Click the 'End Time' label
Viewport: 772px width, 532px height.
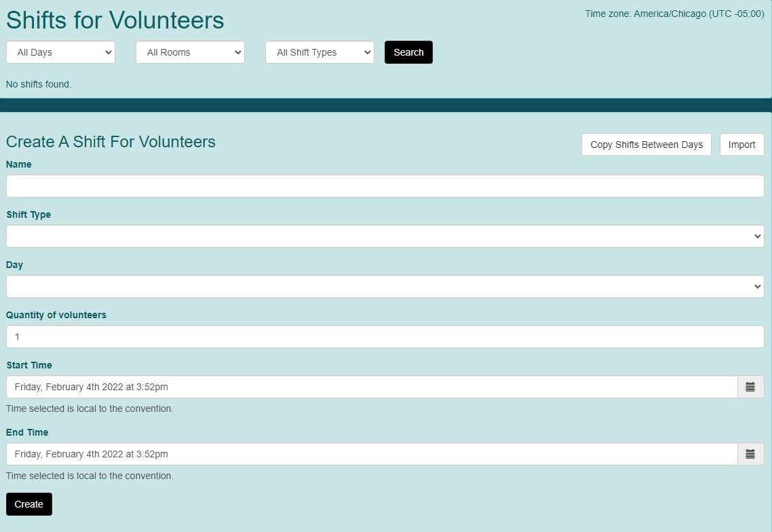(x=27, y=432)
